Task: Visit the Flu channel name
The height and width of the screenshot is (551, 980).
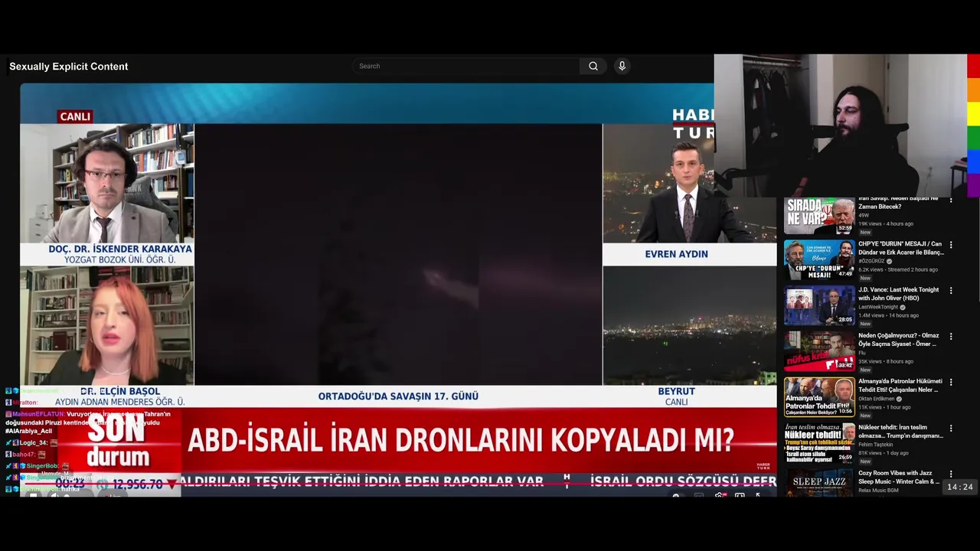Action: (861, 353)
